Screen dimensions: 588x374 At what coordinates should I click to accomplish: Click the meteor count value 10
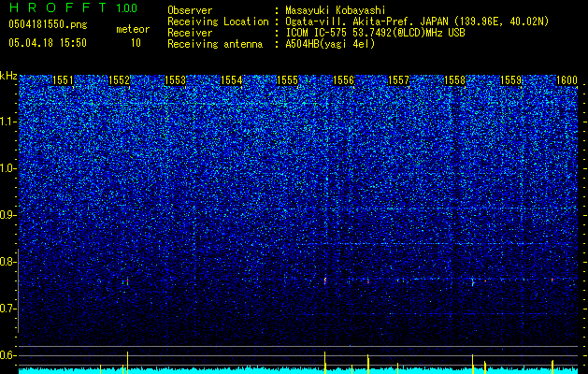(136, 43)
